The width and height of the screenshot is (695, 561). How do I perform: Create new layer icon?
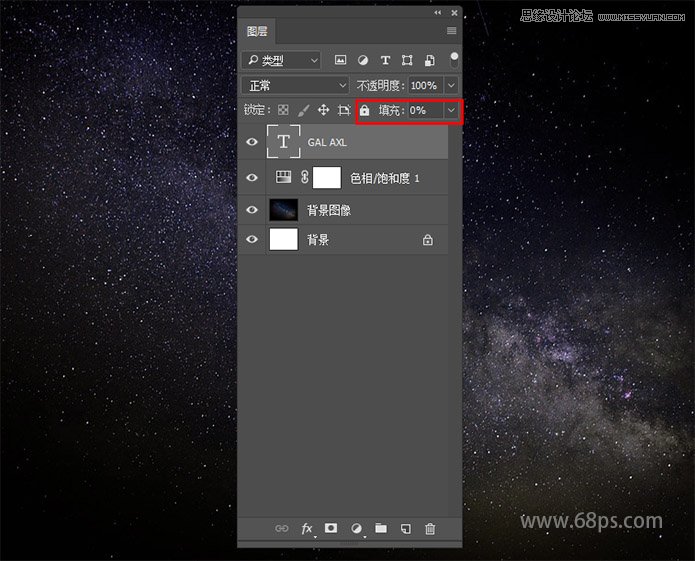pyautogui.click(x=406, y=529)
